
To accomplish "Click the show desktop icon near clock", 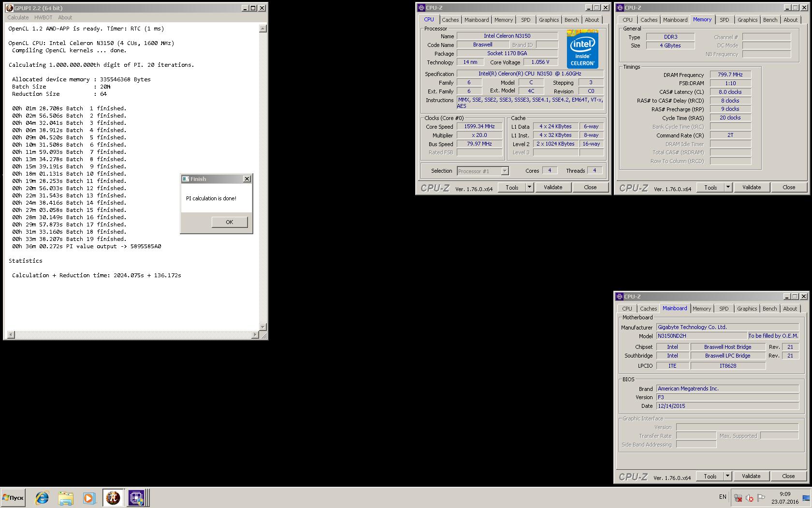I will 806,498.
